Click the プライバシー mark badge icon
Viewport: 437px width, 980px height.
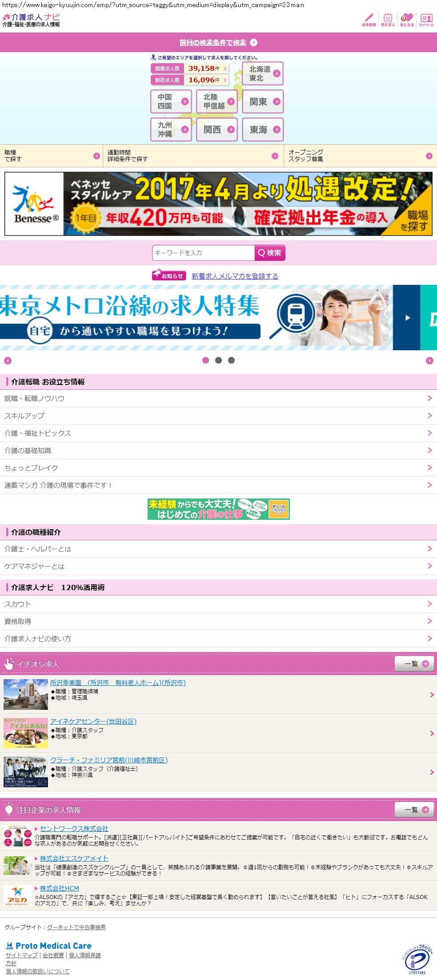pos(417,959)
